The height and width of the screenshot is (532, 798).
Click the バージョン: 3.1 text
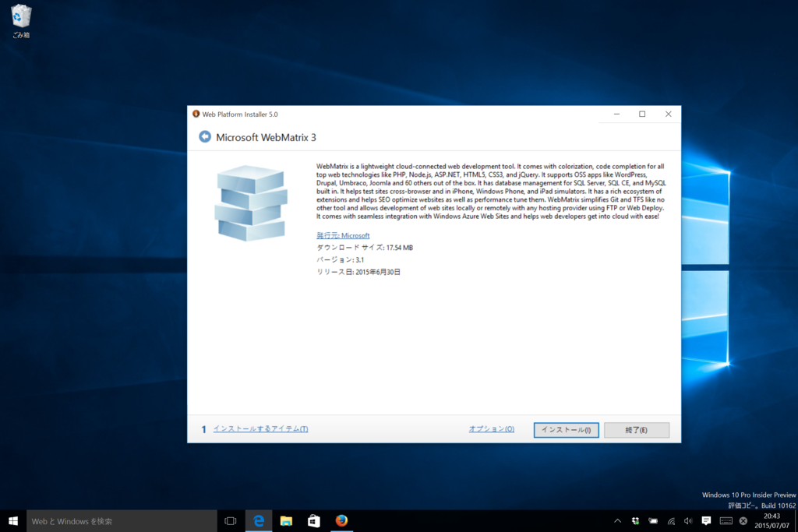[x=340, y=260]
